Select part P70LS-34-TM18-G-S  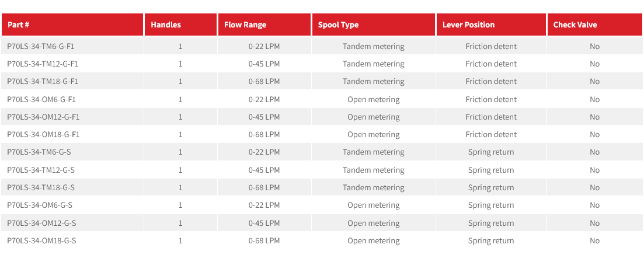[x=41, y=187]
